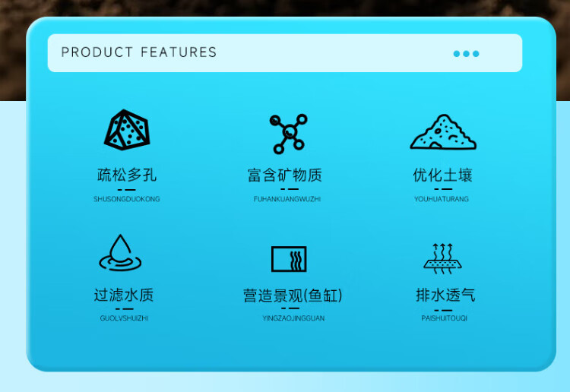
Task: Click the SHUSONGDUOKONG pinyin caption
Action: (x=126, y=199)
